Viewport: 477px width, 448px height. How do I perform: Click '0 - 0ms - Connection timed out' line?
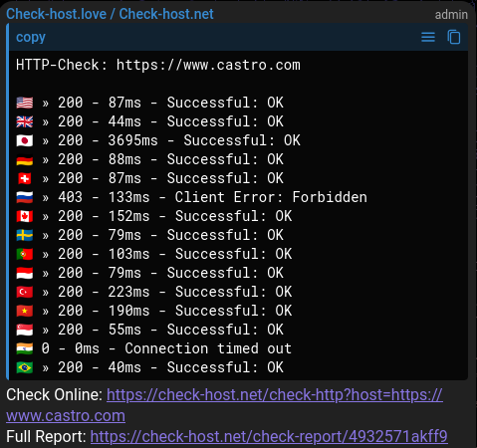click(166, 348)
